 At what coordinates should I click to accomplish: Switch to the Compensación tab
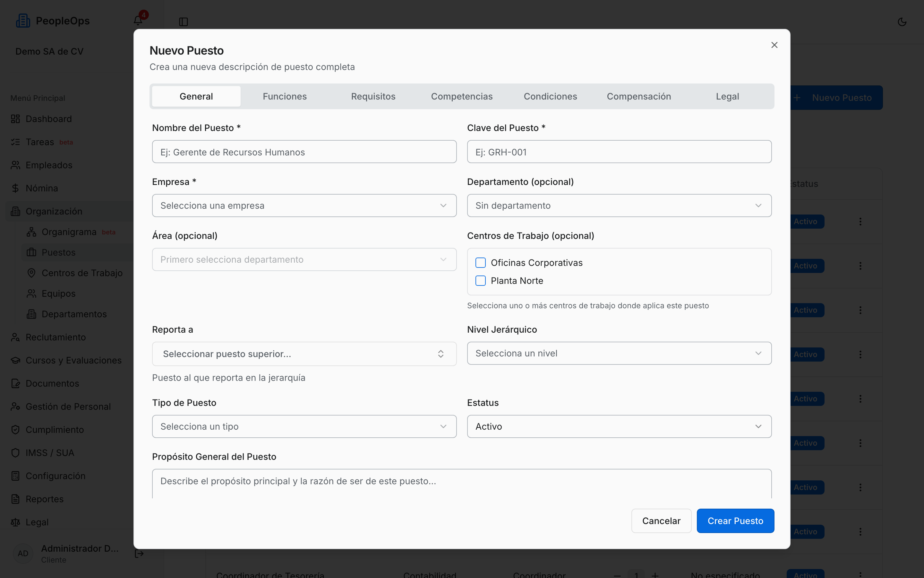click(x=639, y=96)
